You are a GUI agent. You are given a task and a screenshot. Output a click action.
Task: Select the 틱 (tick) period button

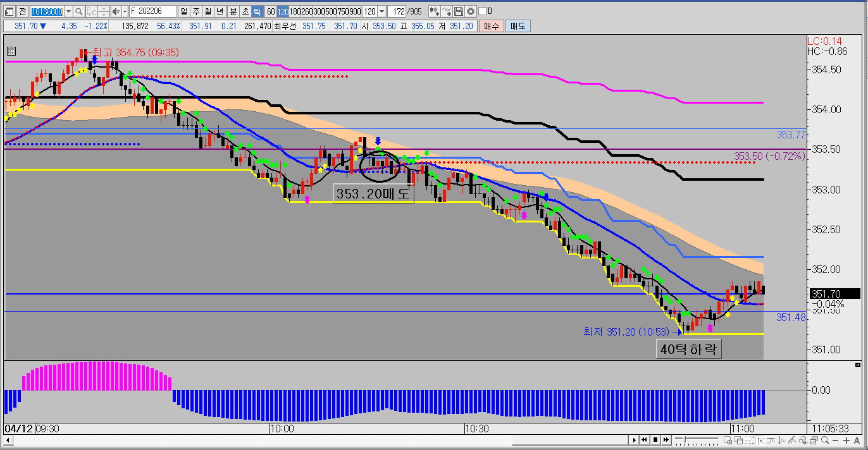(256, 11)
